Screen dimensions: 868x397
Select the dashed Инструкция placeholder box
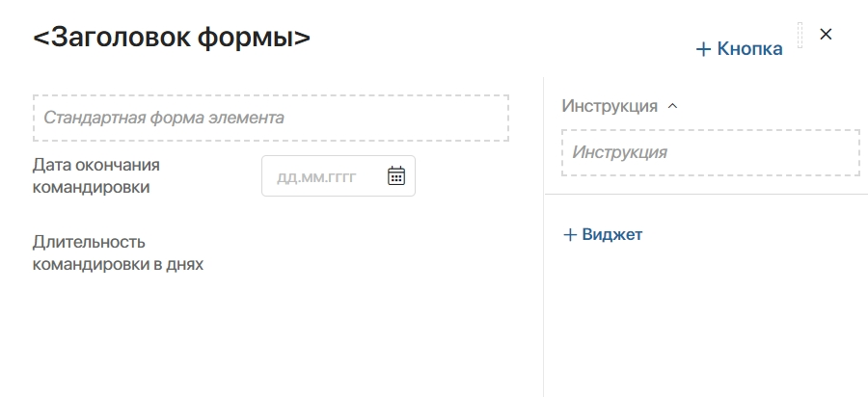[710, 152]
